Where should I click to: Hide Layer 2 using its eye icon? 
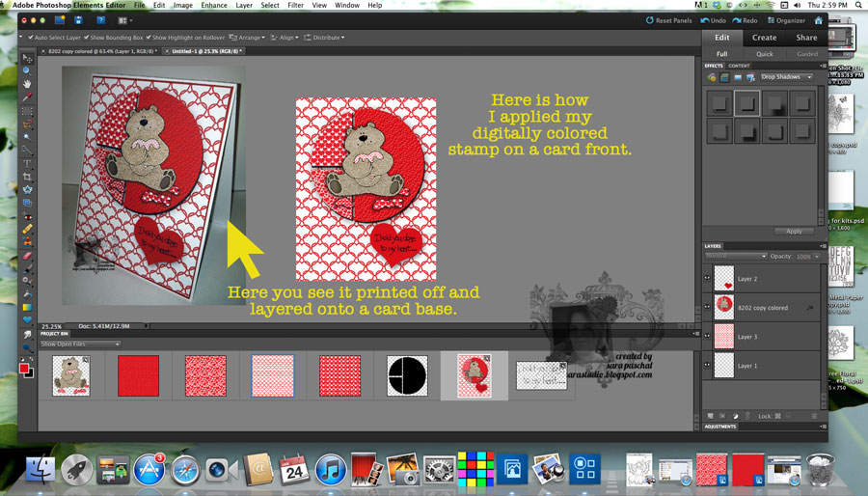tap(707, 279)
